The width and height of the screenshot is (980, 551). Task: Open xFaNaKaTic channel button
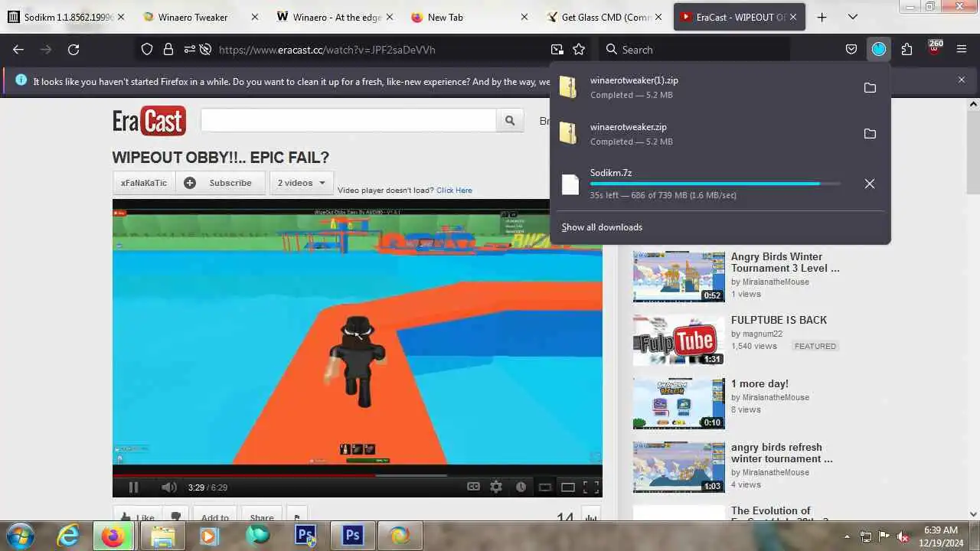(144, 183)
